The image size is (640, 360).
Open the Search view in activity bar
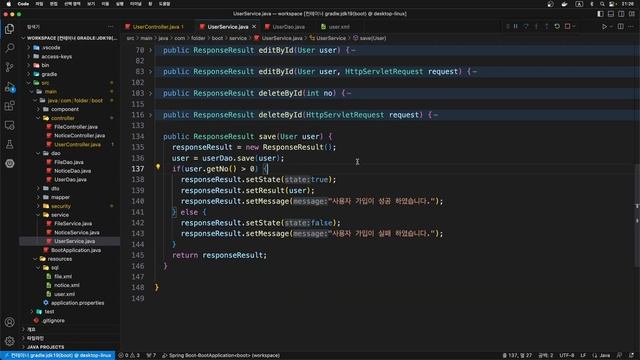[x=9, y=48]
